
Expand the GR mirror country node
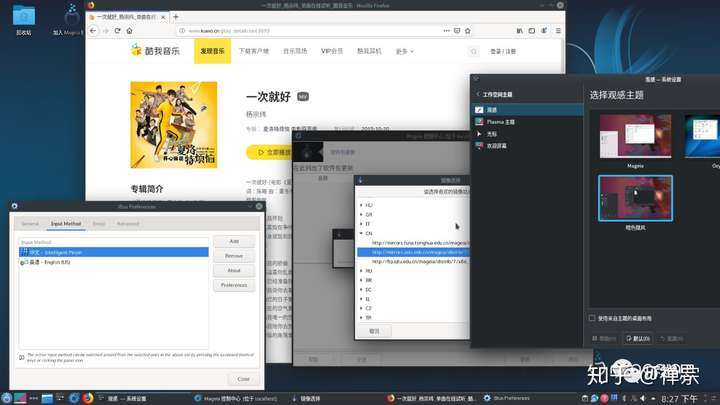(361, 214)
